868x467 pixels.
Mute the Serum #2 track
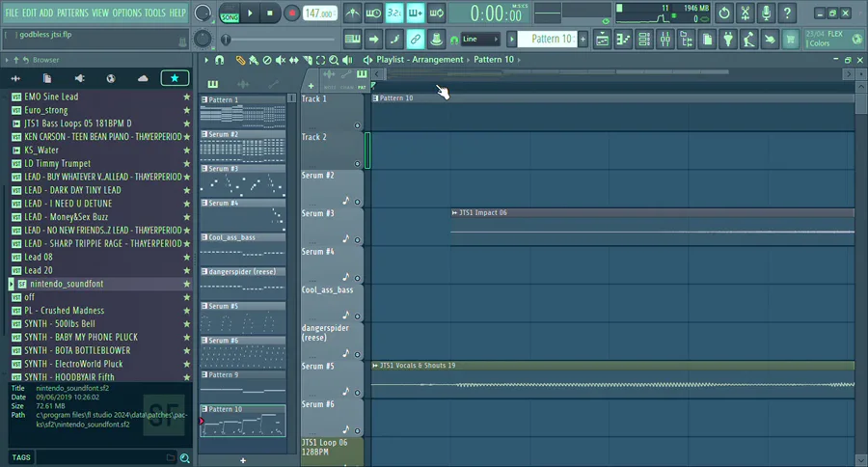pos(357,203)
